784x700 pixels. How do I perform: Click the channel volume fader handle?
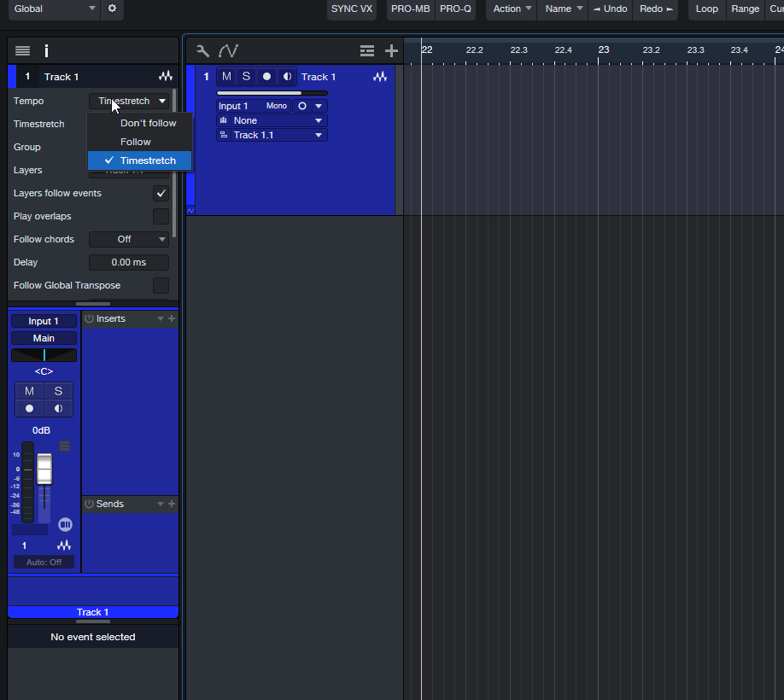click(44, 468)
